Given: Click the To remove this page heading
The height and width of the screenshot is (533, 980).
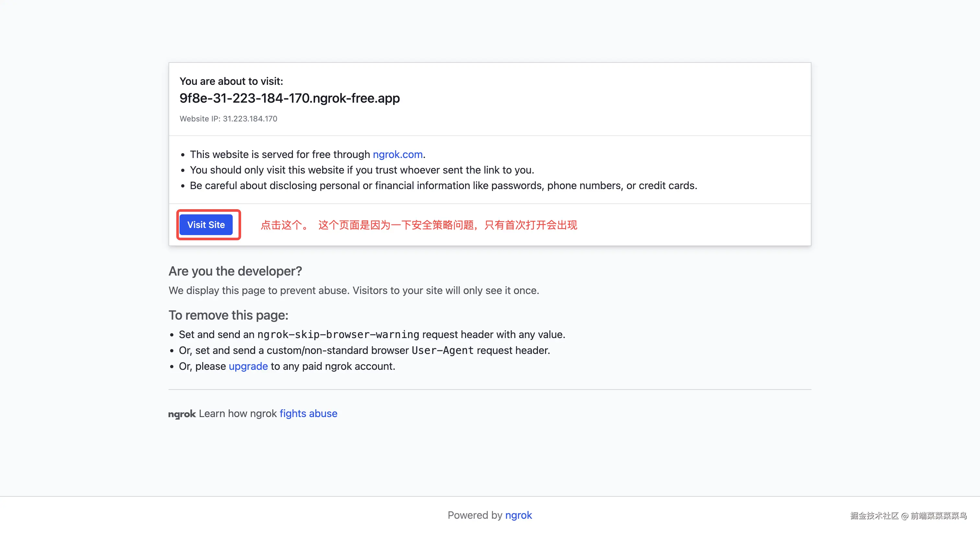Looking at the screenshot, I should pyautogui.click(x=228, y=315).
